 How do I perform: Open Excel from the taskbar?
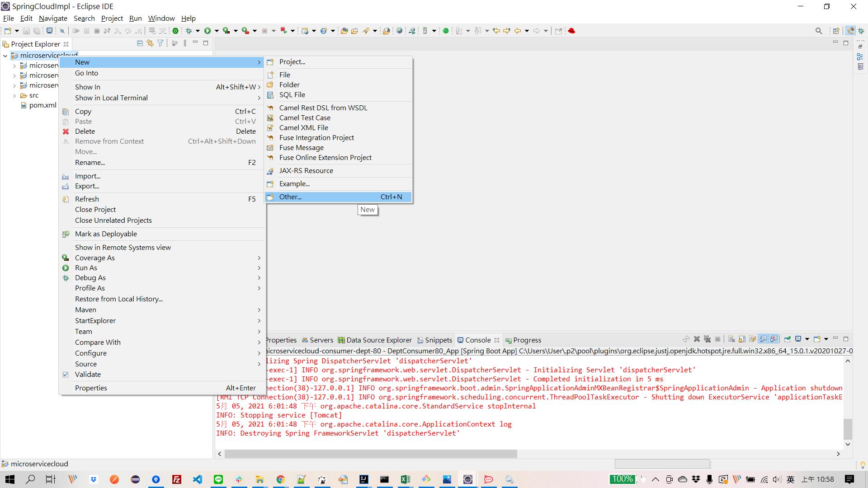click(x=406, y=479)
